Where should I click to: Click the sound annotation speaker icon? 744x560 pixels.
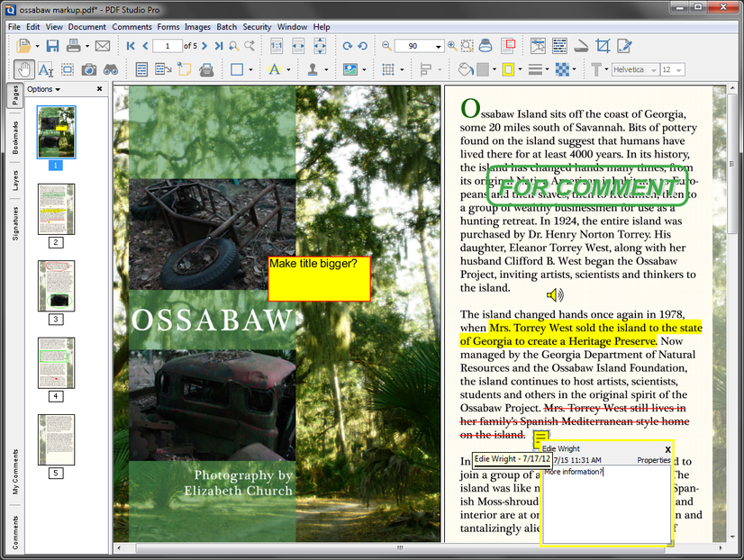coord(555,295)
